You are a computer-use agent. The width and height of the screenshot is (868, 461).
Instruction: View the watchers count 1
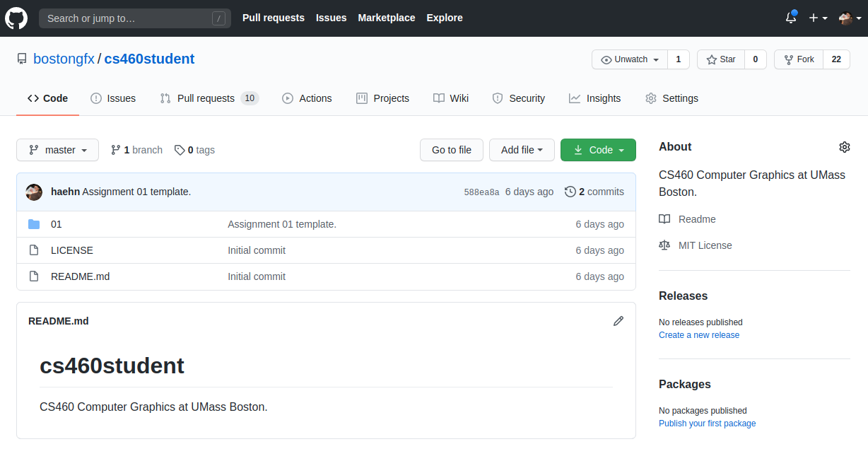tap(679, 59)
